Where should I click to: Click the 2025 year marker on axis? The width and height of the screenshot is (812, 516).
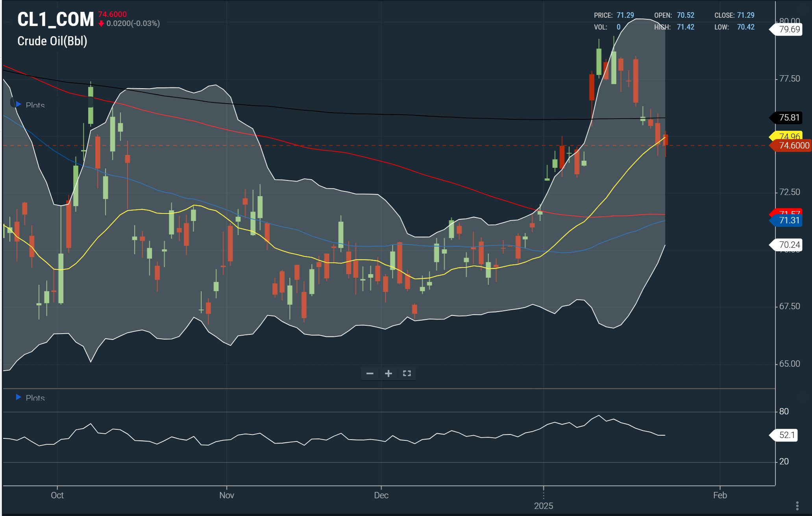point(543,506)
